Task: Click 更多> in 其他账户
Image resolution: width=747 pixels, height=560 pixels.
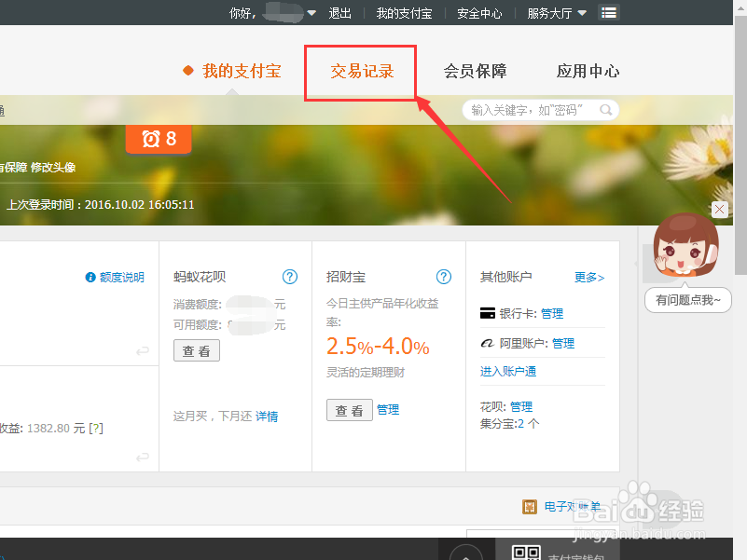Action: pyautogui.click(x=589, y=277)
